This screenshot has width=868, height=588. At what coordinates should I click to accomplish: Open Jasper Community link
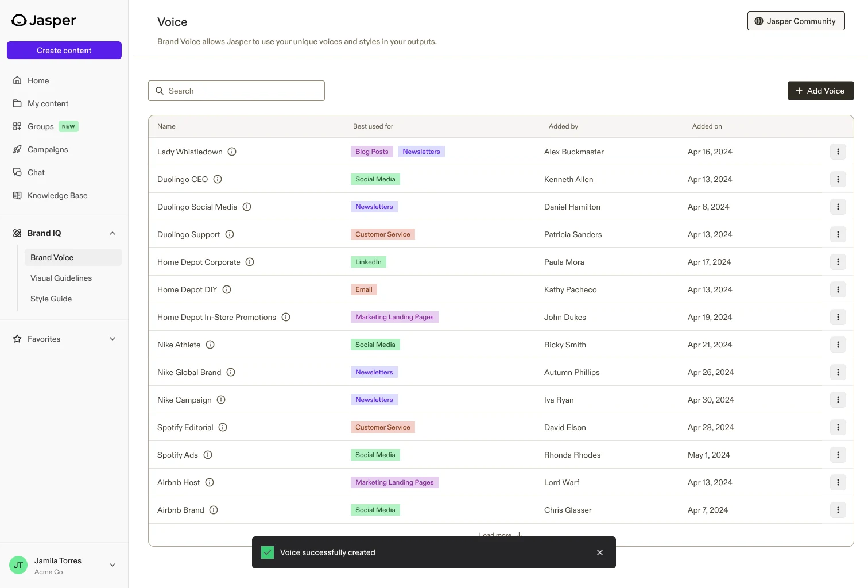(x=796, y=21)
